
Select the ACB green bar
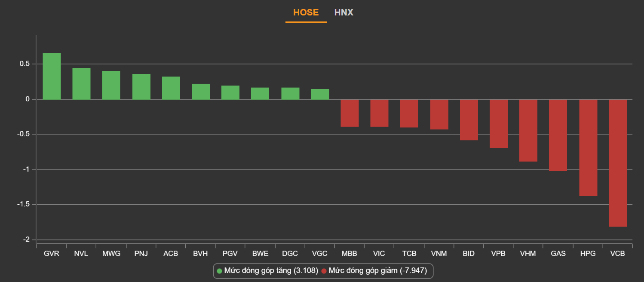[171, 88]
